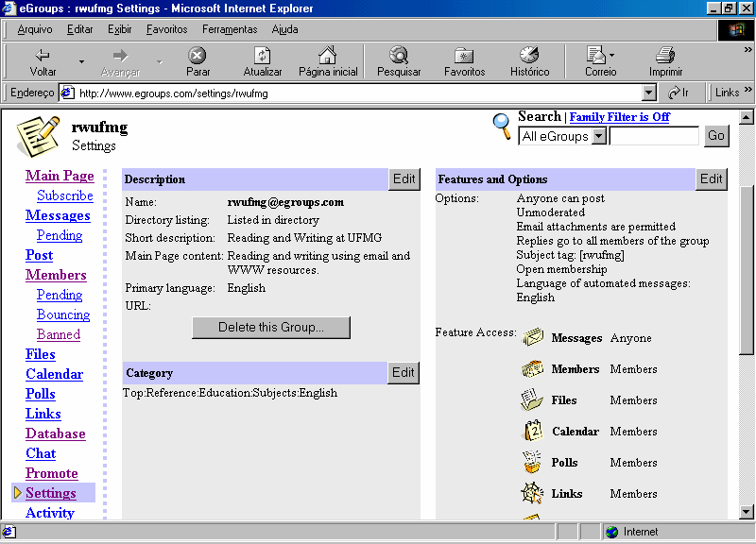Open the Bouncing members link
756x544 pixels.
pos(63,314)
